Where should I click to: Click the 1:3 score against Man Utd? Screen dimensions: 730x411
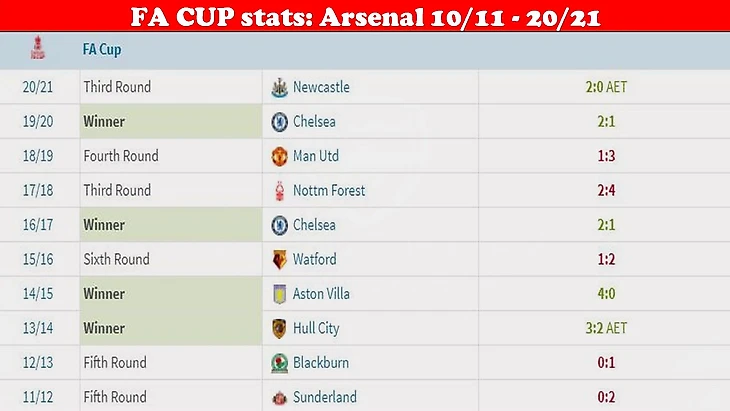click(606, 156)
